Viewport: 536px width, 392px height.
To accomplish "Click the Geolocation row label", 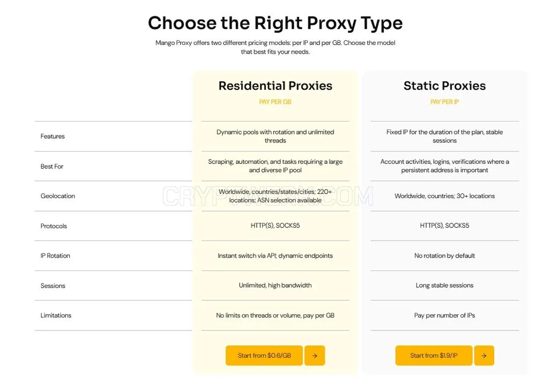I will (57, 196).
